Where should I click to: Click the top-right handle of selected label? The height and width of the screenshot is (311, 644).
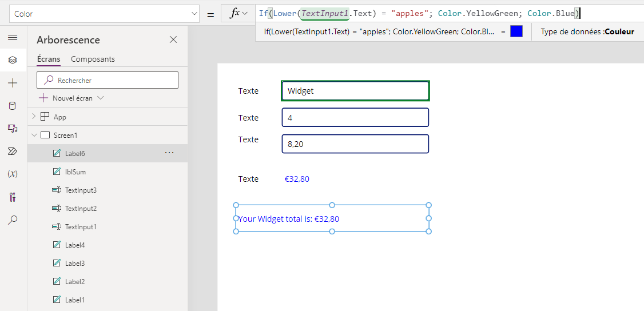[429, 205]
